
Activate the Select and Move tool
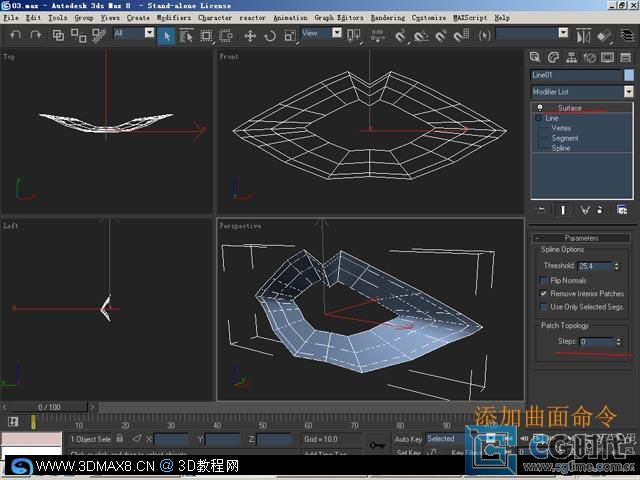(250, 36)
